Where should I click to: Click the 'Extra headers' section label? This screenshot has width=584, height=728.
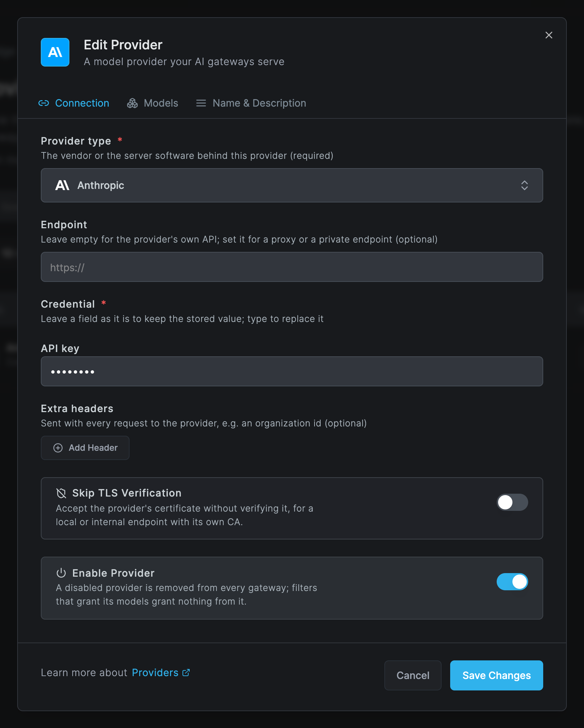[x=77, y=409]
